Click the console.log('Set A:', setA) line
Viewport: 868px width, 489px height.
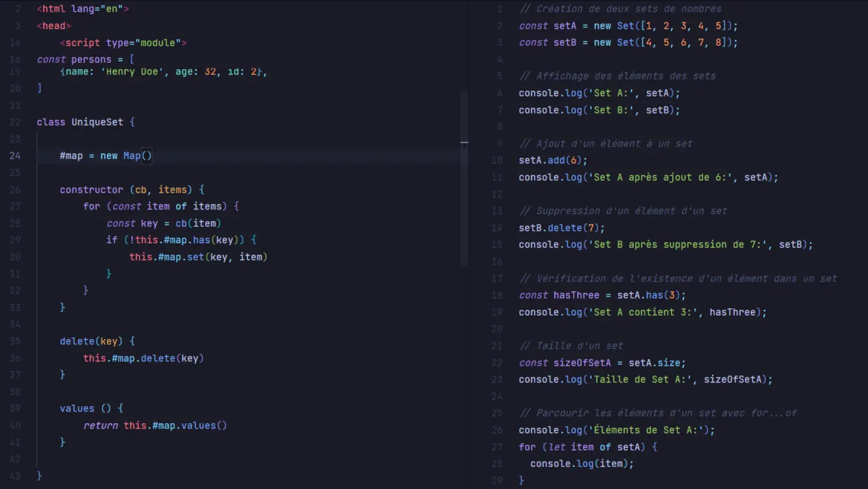[600, 93]
